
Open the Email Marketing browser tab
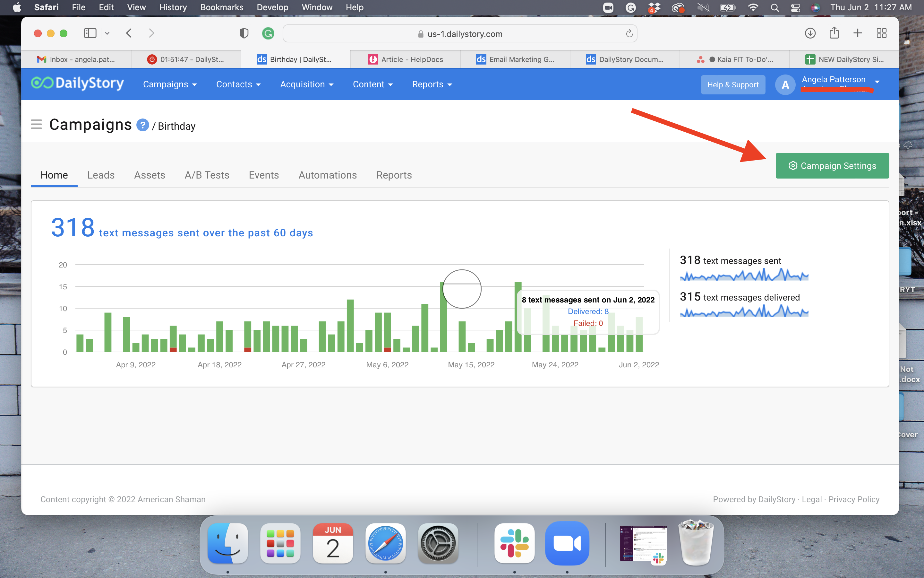[x=515, y=59]
